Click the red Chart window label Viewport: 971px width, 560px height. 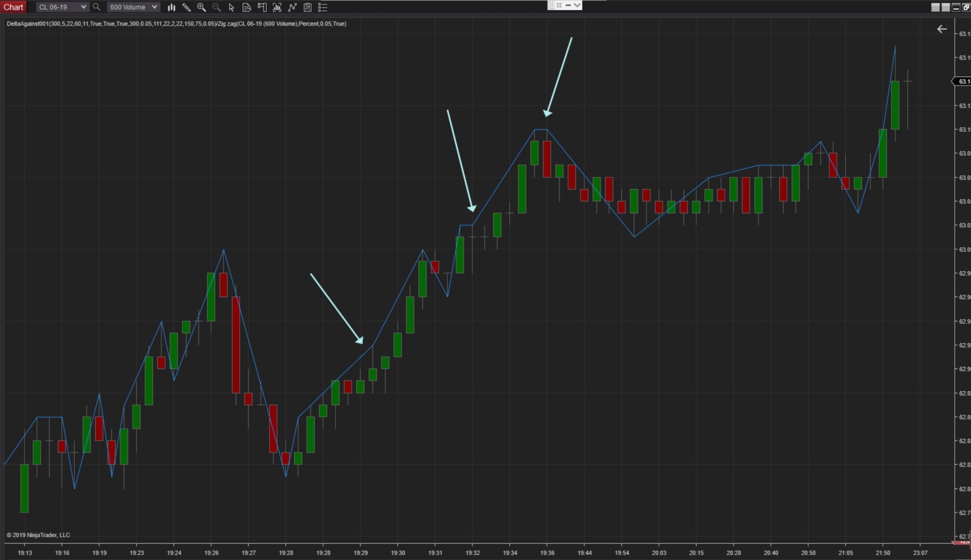click(x=13, y=7)
